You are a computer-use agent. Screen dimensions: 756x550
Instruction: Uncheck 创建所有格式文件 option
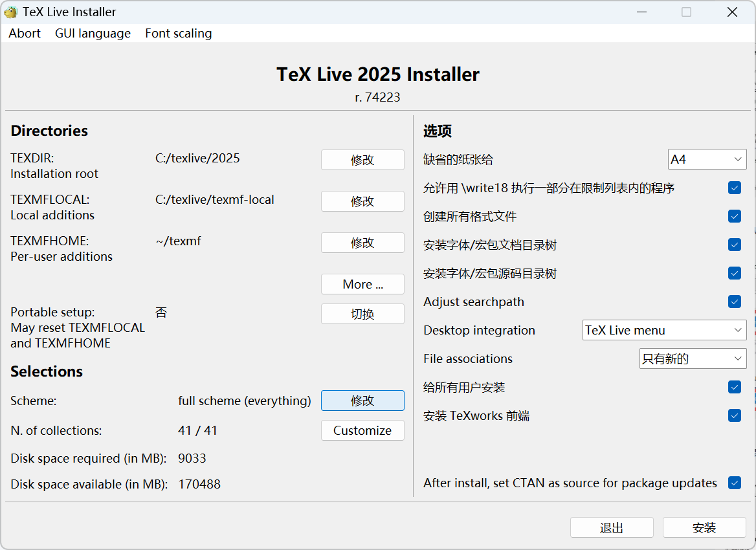735,216
